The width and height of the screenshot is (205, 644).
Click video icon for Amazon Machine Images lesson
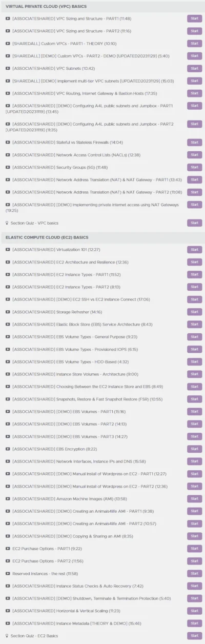pos(8,498)
